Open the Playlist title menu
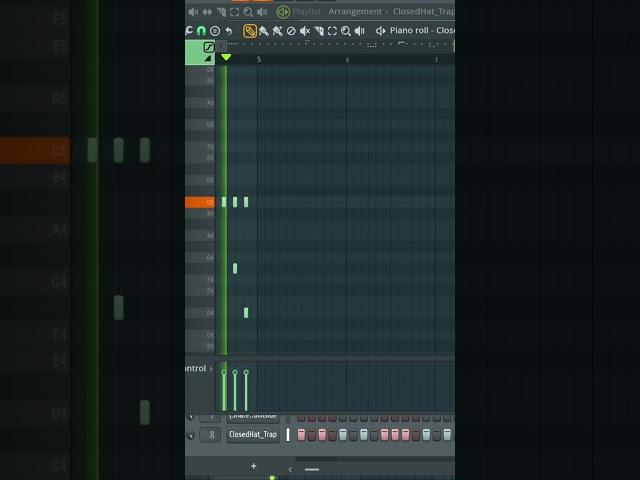Screen dimensions: 640x480 [307, 11]
